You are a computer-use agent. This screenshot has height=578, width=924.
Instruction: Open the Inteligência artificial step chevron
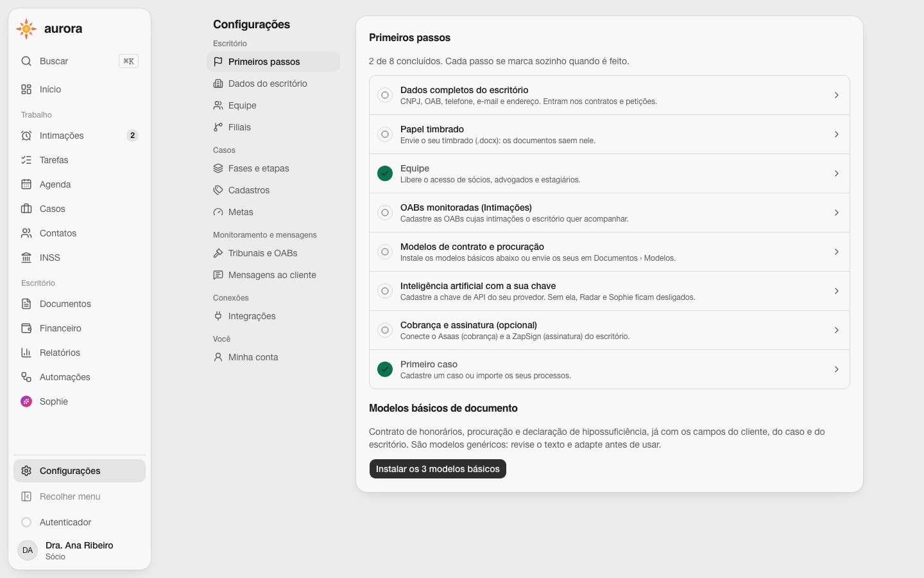point(837,291)
